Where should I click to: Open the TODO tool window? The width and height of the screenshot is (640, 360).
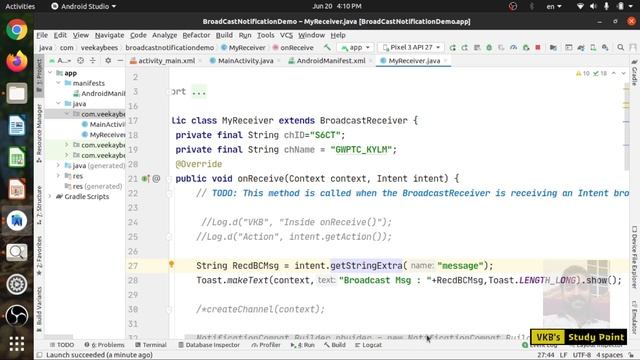[62, 345]
